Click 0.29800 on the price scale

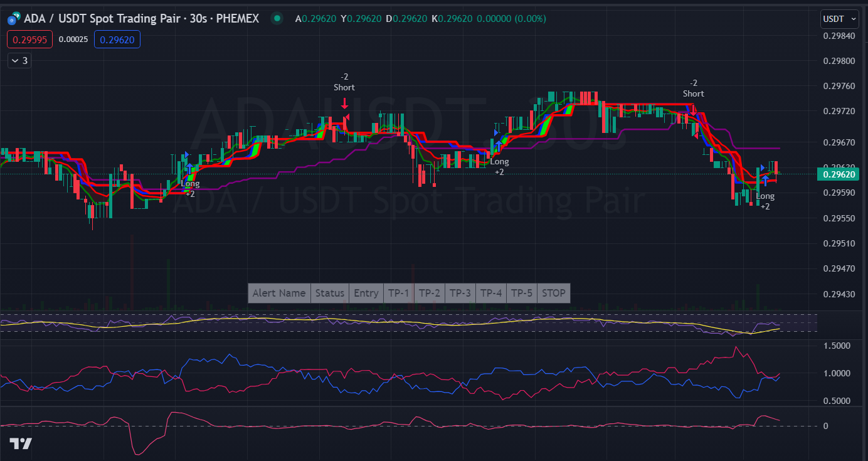pos(839,61)
